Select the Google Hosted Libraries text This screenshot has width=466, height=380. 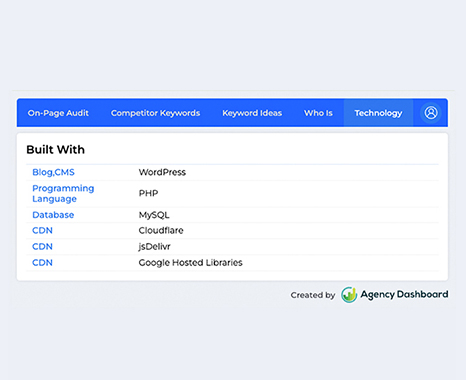[190, 263]
